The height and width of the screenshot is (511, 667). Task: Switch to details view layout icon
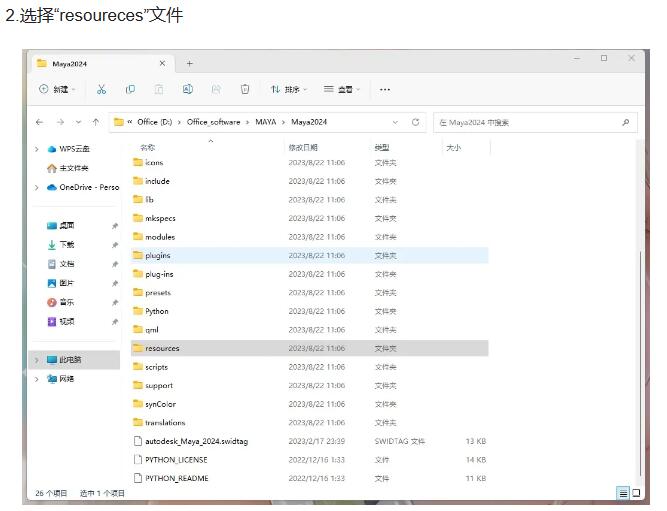[x=623, y=493]
